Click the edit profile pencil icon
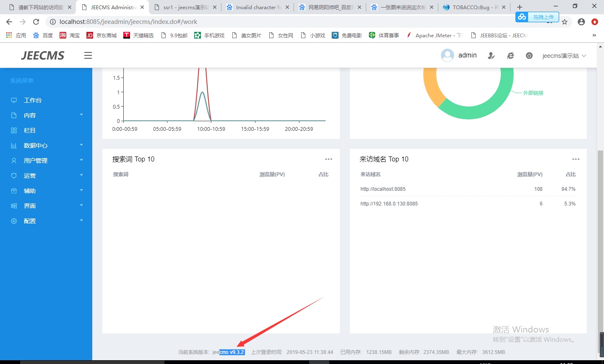 coord(491,56)
